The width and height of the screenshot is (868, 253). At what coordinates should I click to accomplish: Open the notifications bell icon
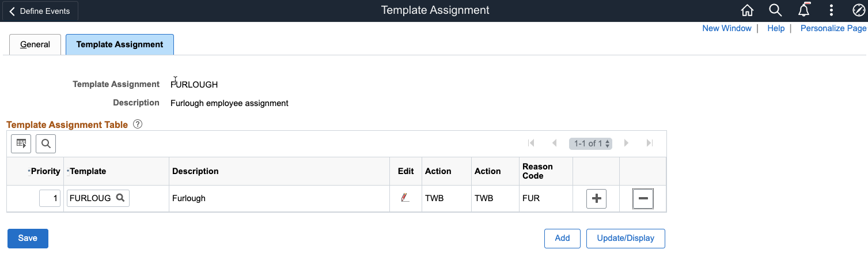(803, 10)
